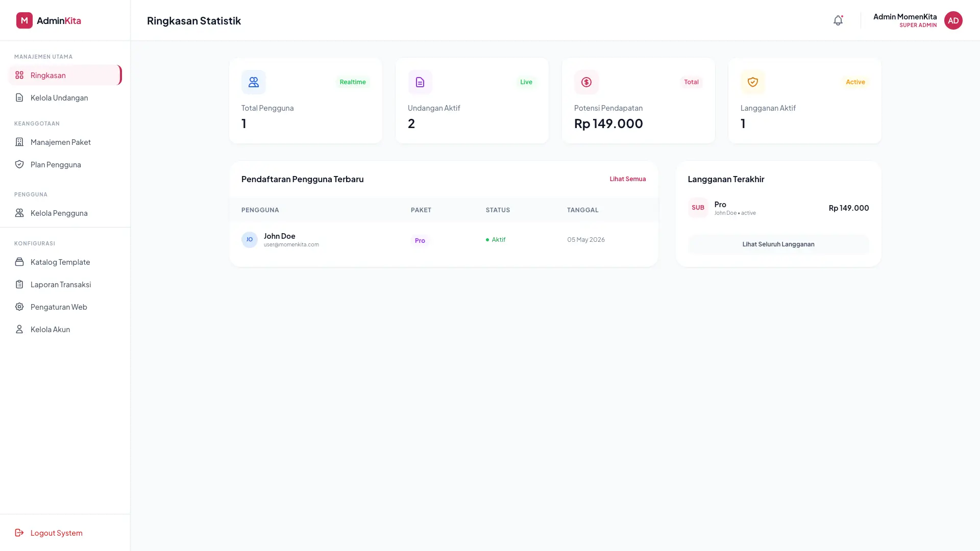Click the Total Pengguna users icon
Viewport: 980px width, 551px height.
pos(254,82)
